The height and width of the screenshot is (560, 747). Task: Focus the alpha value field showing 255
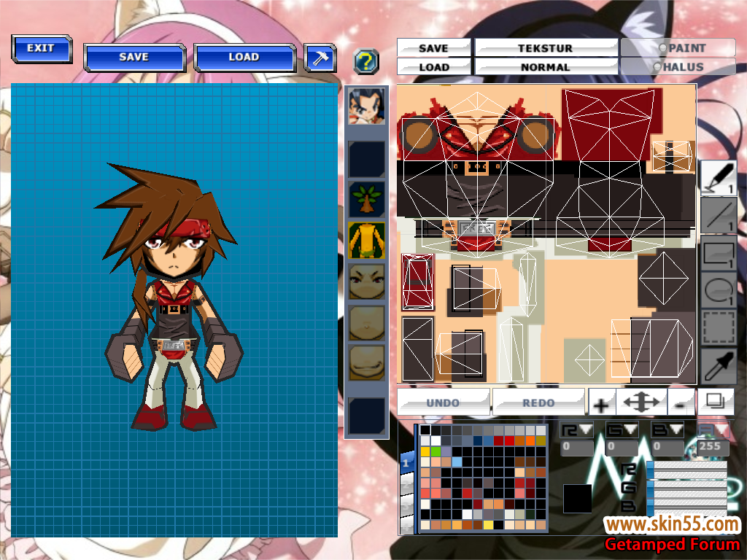pyautogui.click(x=712, y=447)
